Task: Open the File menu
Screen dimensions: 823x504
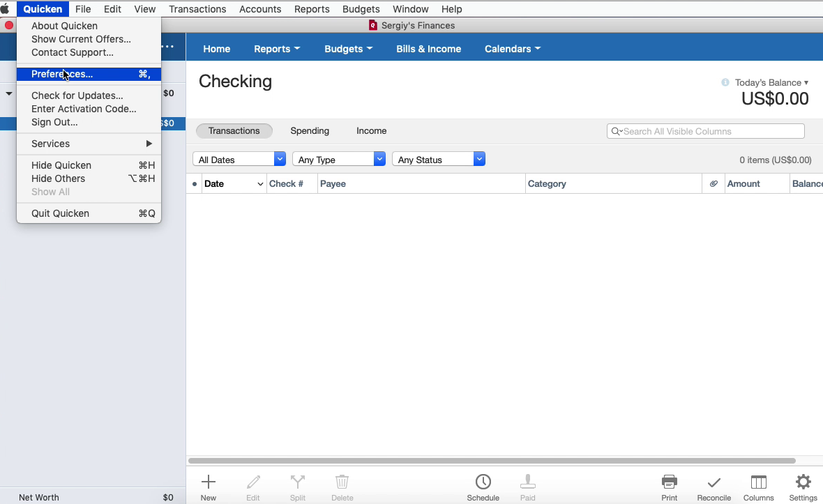Action: [x=83, y=9]
